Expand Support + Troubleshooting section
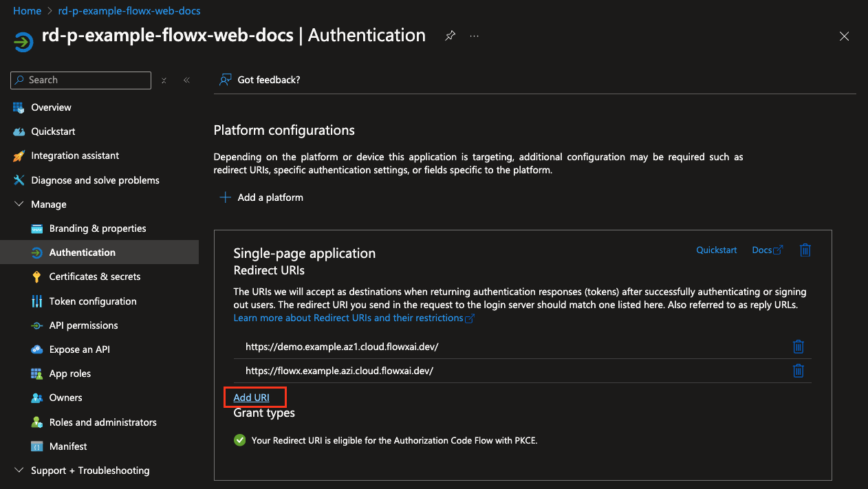Image resolution: width=868 pixels, height=489 pixels. pos(19,470)
